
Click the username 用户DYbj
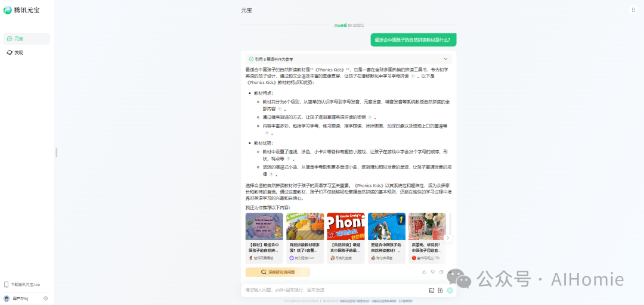coord(20,298)
